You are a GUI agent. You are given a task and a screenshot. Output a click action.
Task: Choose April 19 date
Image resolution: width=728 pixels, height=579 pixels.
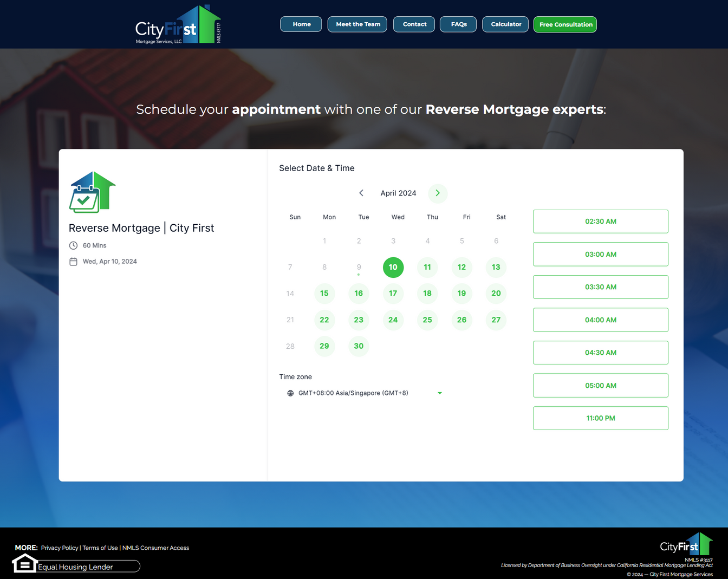tap(461, 294)
